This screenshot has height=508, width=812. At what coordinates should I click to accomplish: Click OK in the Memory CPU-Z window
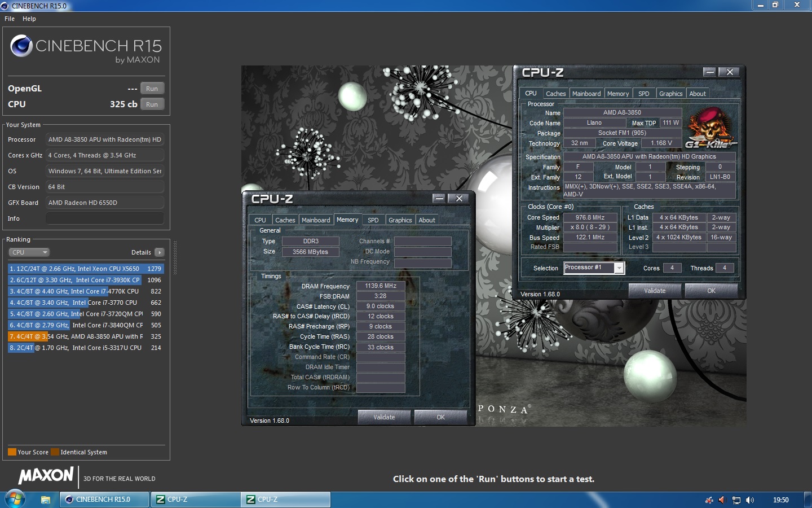click(441, 417)
